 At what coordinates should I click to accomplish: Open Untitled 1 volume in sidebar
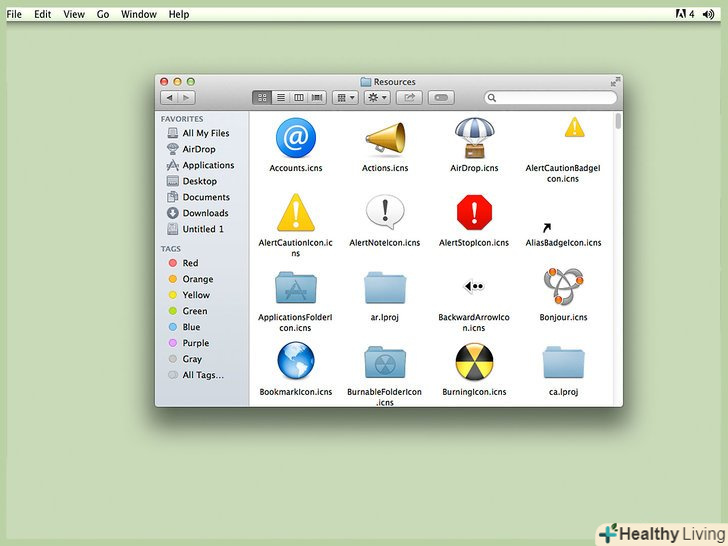195,229
